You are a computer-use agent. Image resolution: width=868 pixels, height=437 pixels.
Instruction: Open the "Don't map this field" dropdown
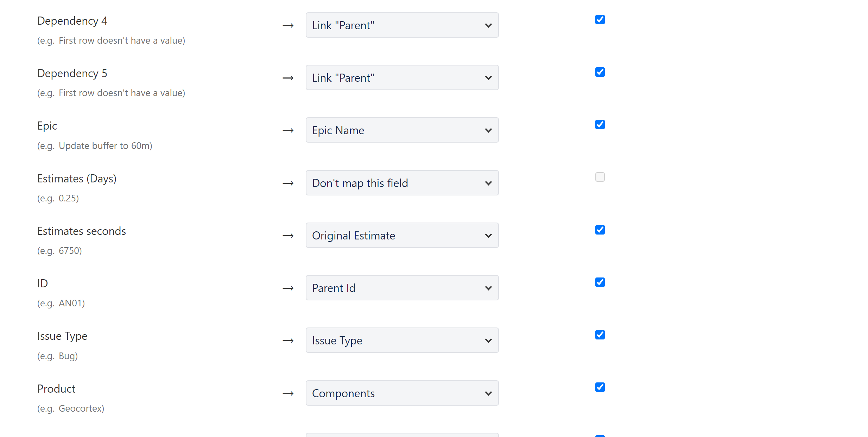(402, 183)
